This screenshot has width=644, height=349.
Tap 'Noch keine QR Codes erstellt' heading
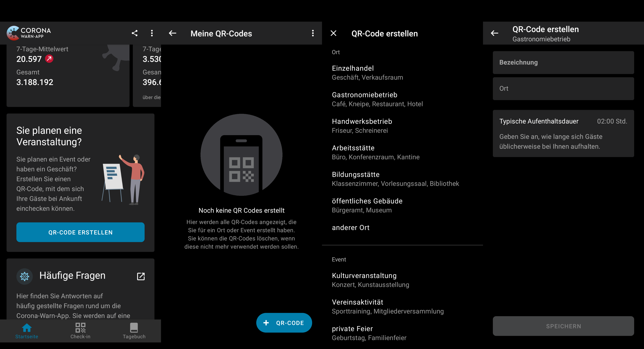pos(241,210)
